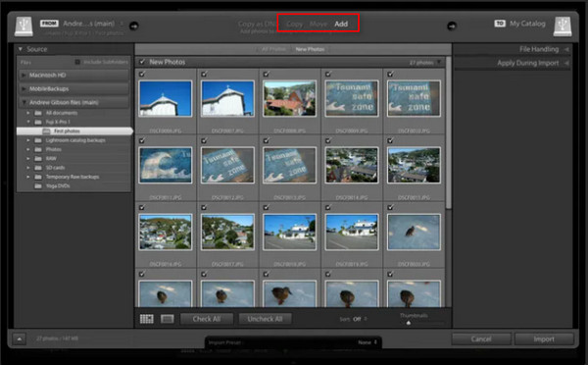Open the Import Preset dropdown showing None
Screen dimensions: 588x365
tap(367, 342)
